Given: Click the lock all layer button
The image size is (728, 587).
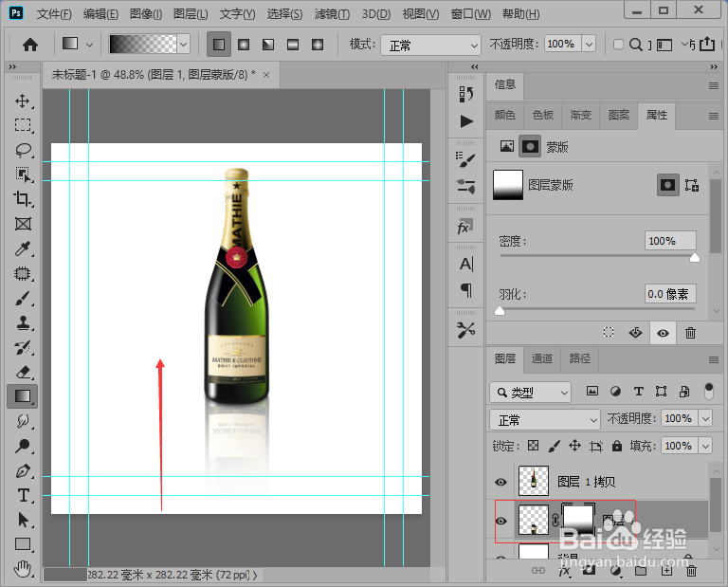Looking at the screenshot, I should point(616,447).
